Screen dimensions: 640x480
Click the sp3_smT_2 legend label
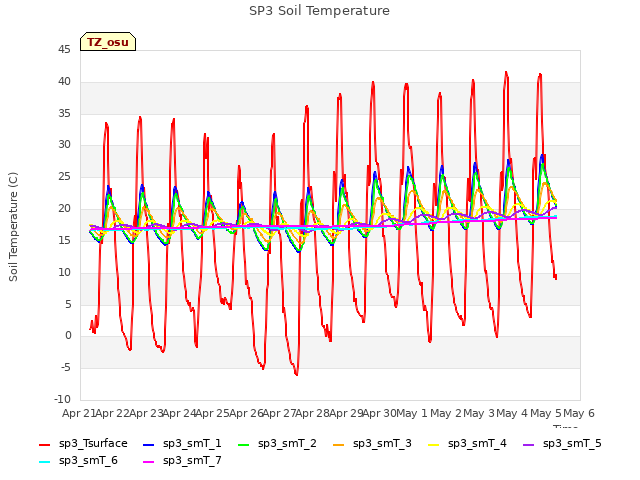tap(287, 444)
